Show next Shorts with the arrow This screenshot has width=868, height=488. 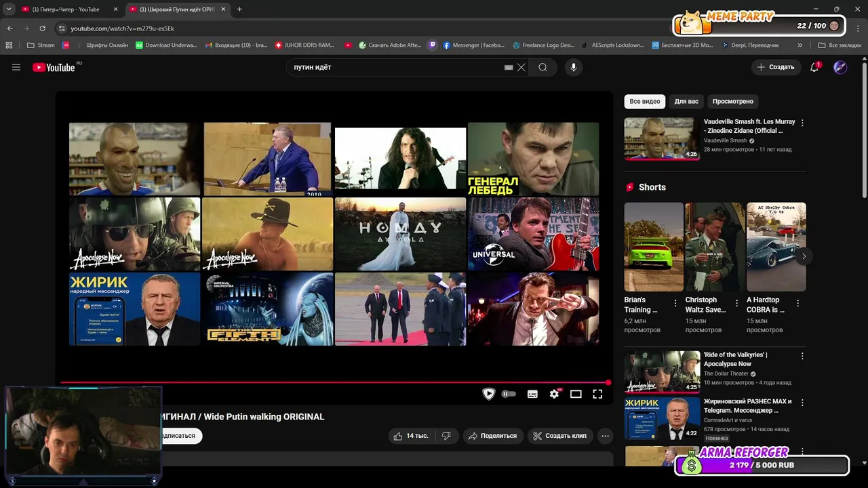804,256
